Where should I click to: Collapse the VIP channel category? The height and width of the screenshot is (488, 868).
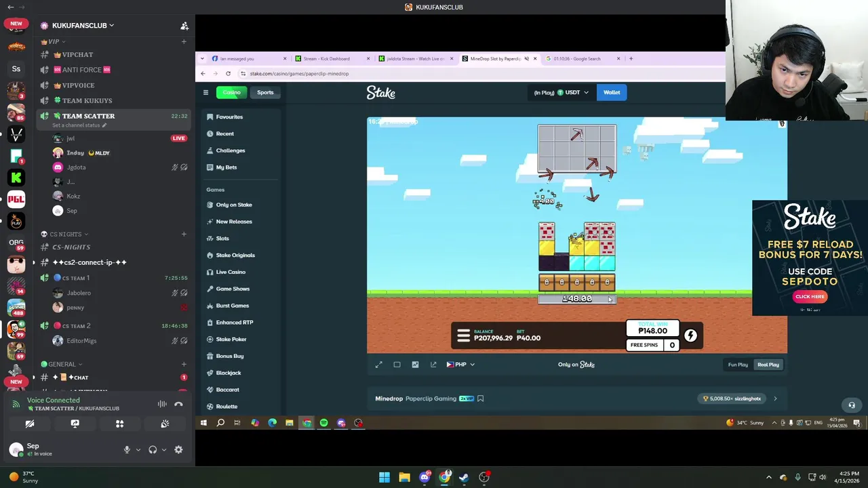pyautogui.click(x=52, y=41)
